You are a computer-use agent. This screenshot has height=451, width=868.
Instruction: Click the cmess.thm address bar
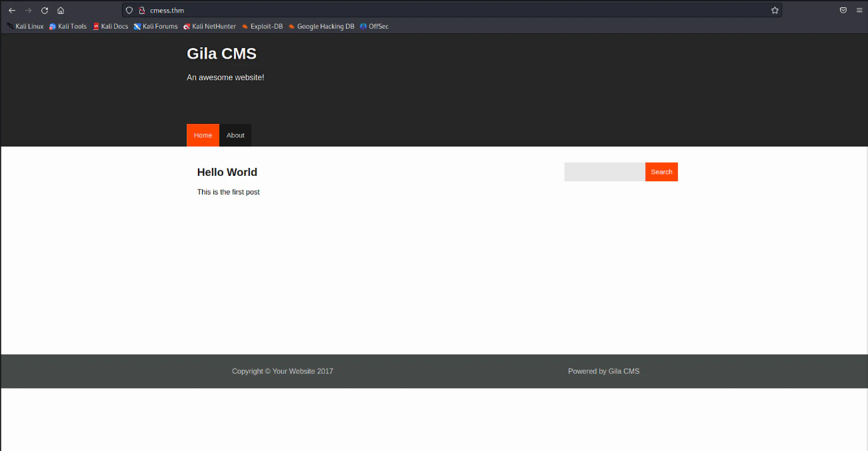click(x=453, y=11)
